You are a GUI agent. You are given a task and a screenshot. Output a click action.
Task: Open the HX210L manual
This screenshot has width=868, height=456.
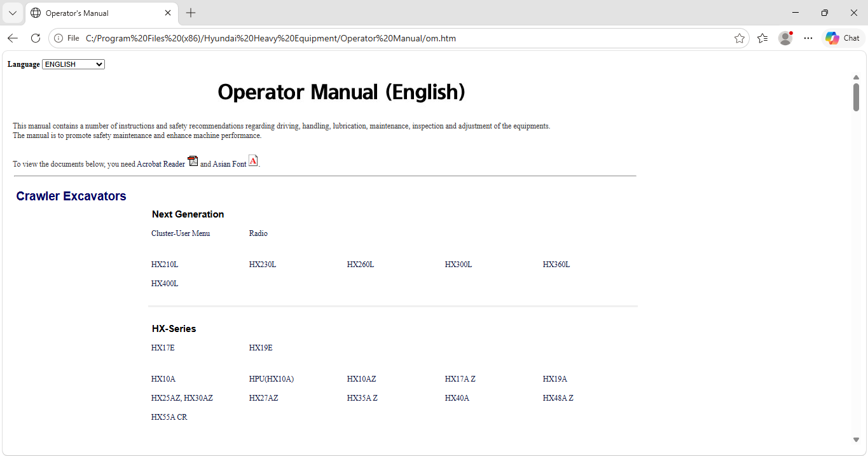(165, 265)
